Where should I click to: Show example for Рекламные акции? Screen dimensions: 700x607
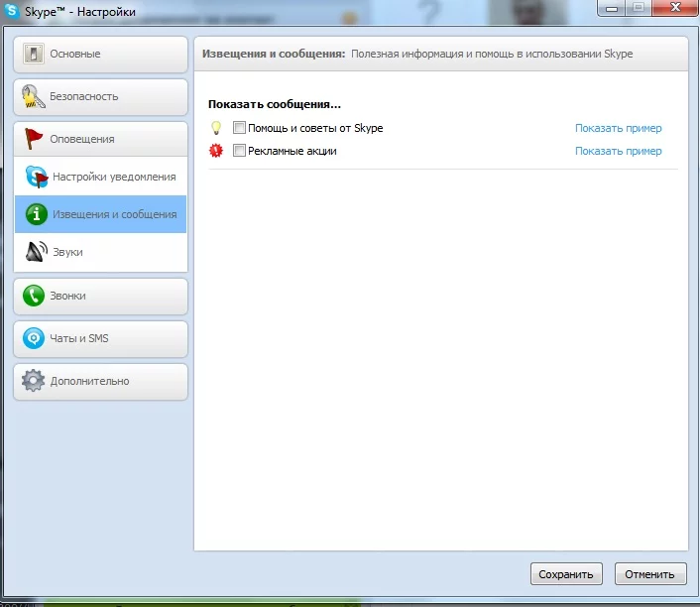point(619,151)
